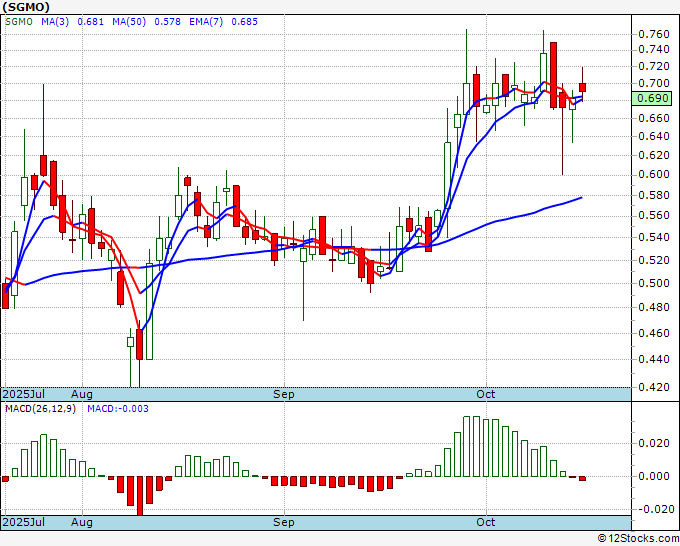Click the 0.560 price axis label
This screenshot has width=680, height=546.
point(654,216)
